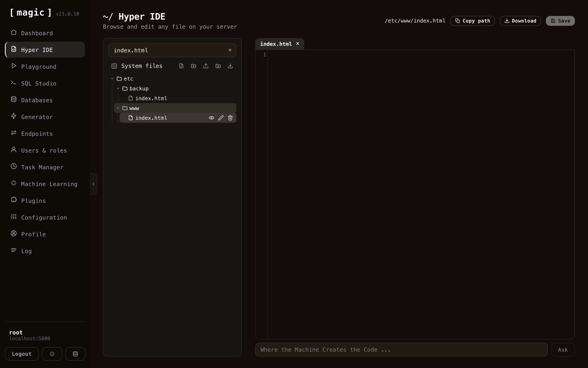Viewport: 588px width, 368px height.
Task: Click version v23.0.10 label
Action: click(67, 14)
